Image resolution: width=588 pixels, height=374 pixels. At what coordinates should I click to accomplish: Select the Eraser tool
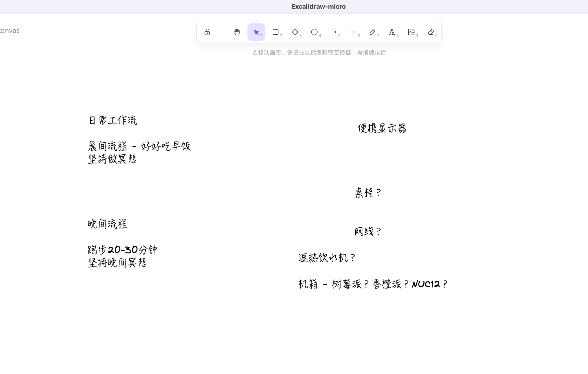431,32
